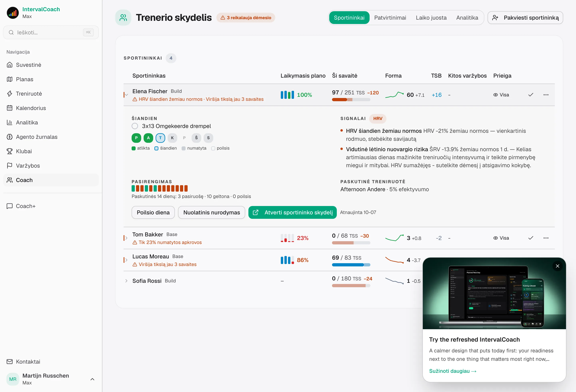Viewport: 576px width, 392px height.
Task: Expand Lucas Moreau row details
Action: [x=126, y=260]
